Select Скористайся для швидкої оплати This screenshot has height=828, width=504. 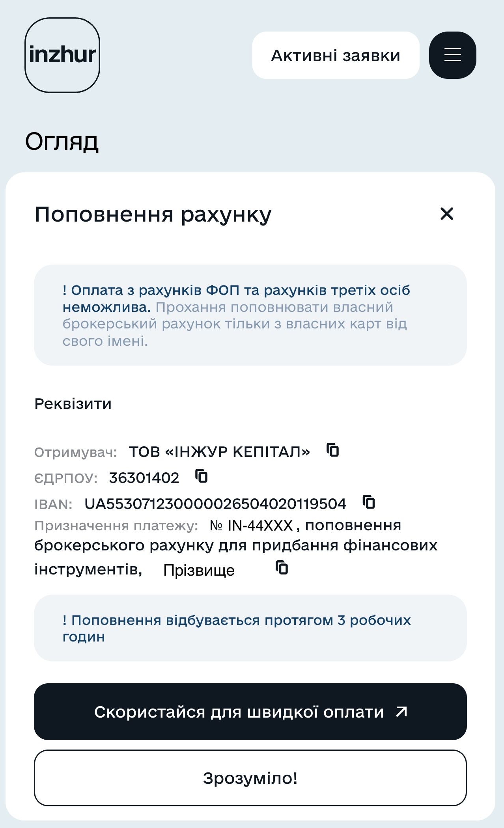click(x=250, y=712)
